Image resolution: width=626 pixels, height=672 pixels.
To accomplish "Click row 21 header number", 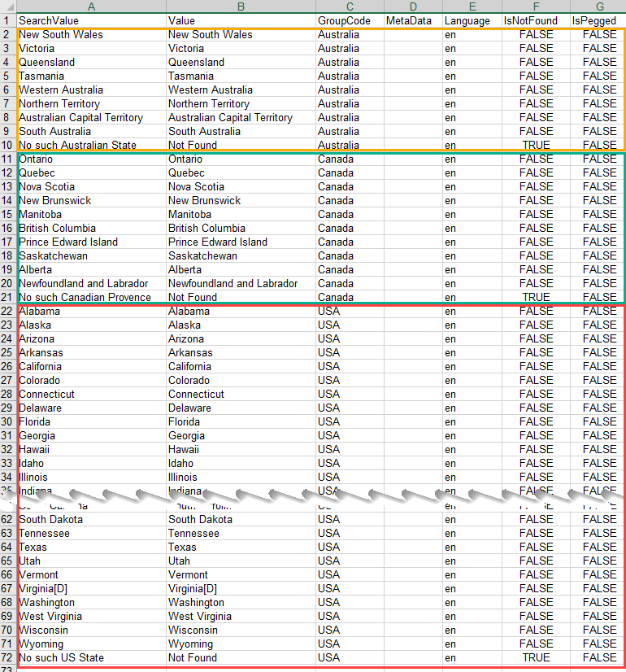I will point(7,297).
